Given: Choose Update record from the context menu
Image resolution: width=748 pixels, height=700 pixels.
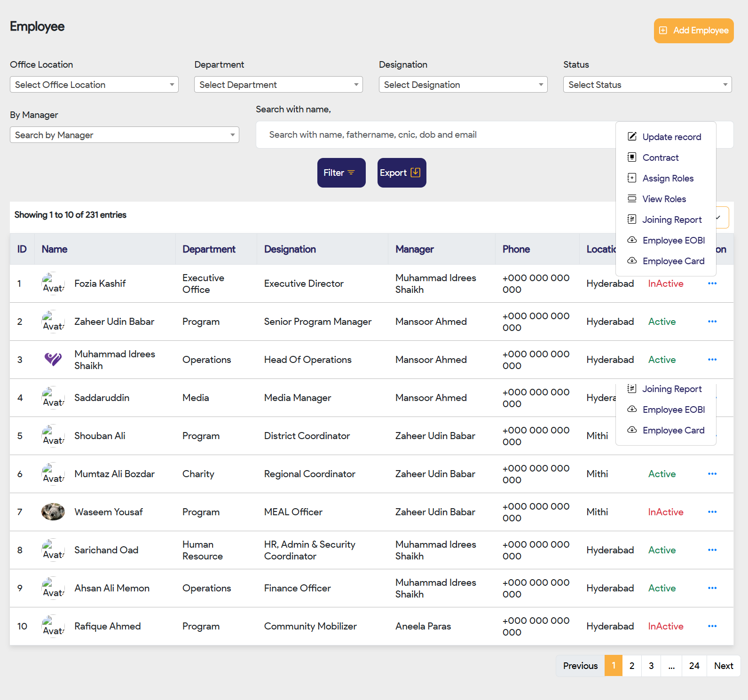Looking at the screenshot, I should [671, 137].
